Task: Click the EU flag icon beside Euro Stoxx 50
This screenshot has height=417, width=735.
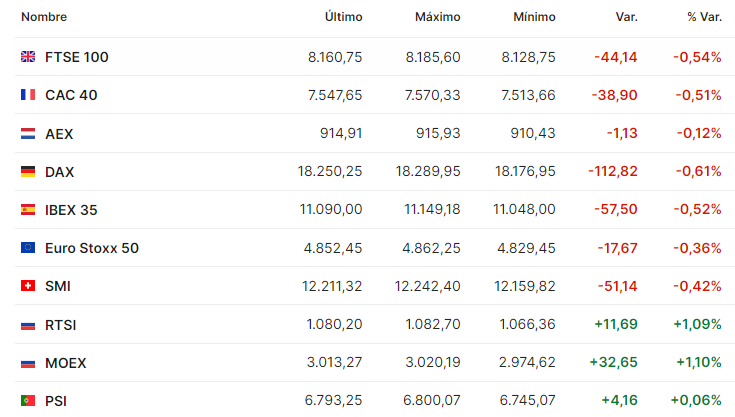Action: click(28, 247)
